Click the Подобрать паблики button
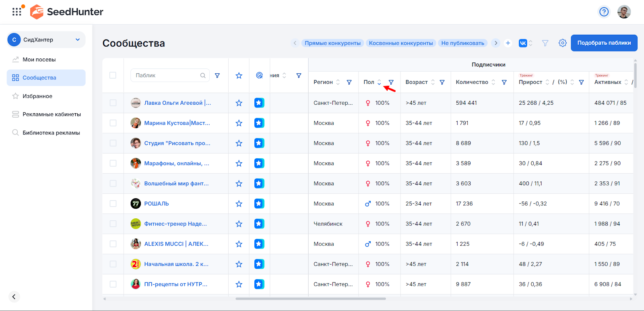 (604, 43)
